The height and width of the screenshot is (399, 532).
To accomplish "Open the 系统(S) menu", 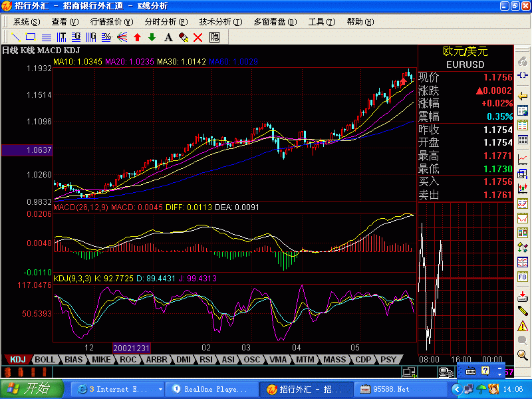I will [x=27, y=22].
